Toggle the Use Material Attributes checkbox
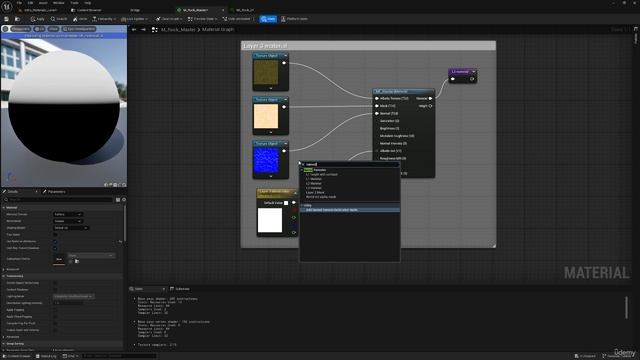Image resolution: width=640 pixels, height=360 pixels. [x=55, y=241]
